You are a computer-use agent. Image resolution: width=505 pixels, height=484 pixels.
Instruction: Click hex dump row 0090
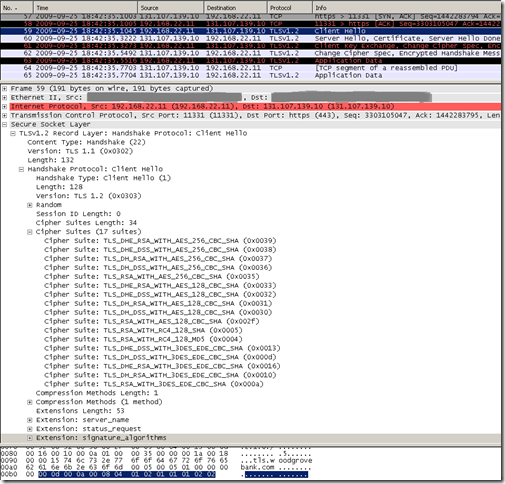(x=157, y=461)
